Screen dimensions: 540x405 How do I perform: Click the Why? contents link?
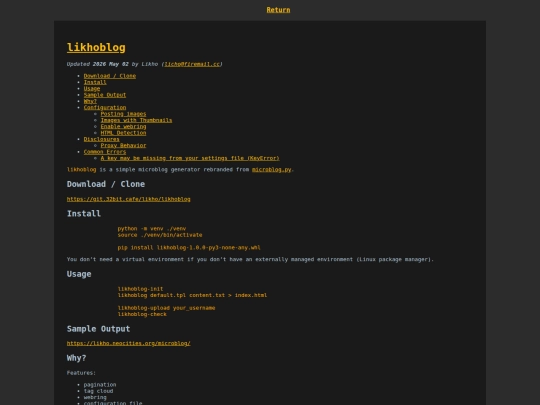[x=90, y=101]
